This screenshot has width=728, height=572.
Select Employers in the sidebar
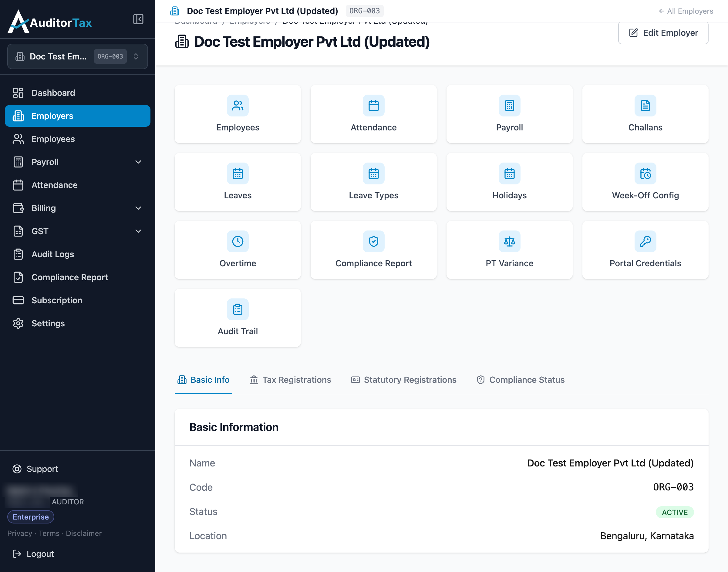click(77, 116)
